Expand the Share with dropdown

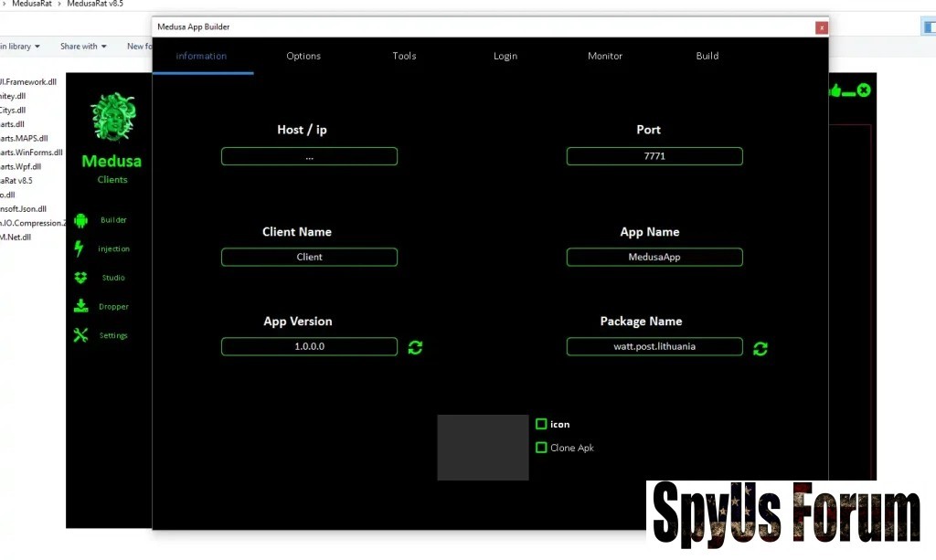(x=83, y=47)
